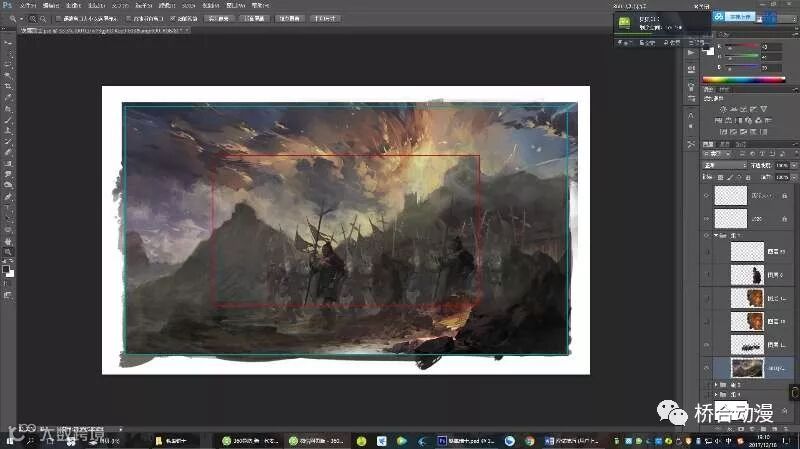The width and height of the screenshot is (800, 449).
Task: Select the Zoom tool in left toolbar
Action: tap(8, 252)
